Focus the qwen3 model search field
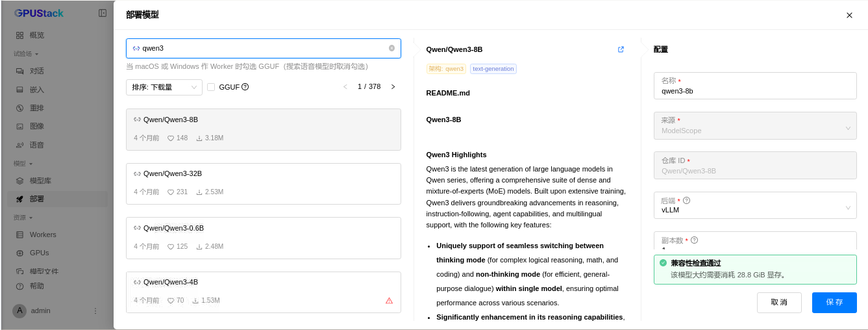 264,48
